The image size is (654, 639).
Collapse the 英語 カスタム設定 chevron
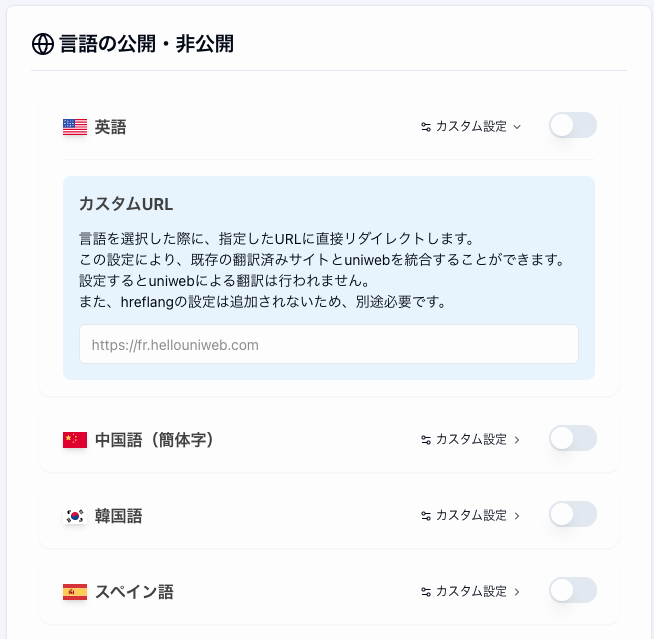click(517, 127)
